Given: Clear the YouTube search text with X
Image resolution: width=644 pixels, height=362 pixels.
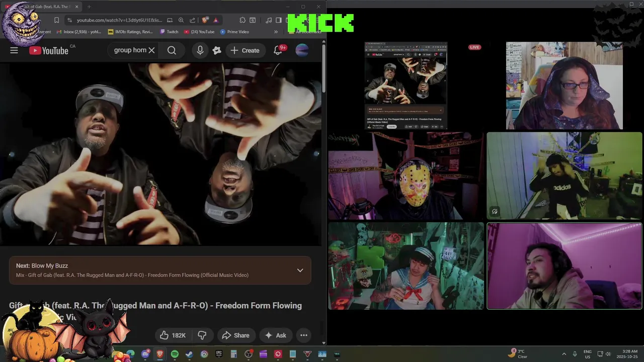Looking at the screenshot, I should [151, 50].
